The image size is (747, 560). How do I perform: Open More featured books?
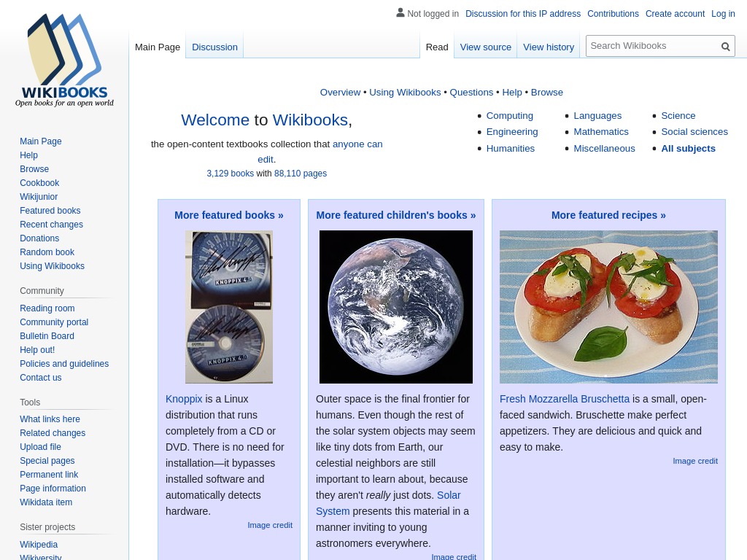tap(228, 215)
